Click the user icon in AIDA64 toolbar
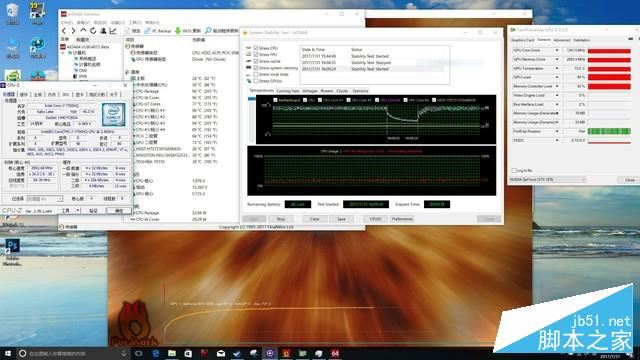The image size is (640, 360). tap(103, 31)
